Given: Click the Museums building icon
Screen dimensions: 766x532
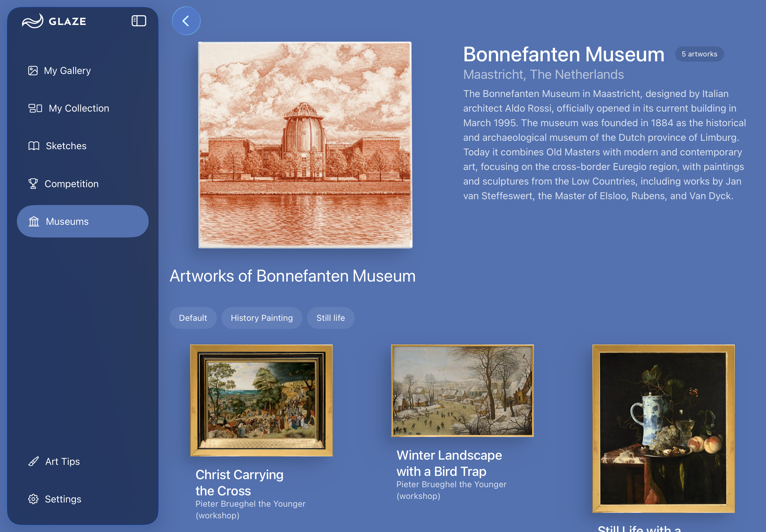Looking at the screenshot, I should pyautogui.click(x=34, y=221).
